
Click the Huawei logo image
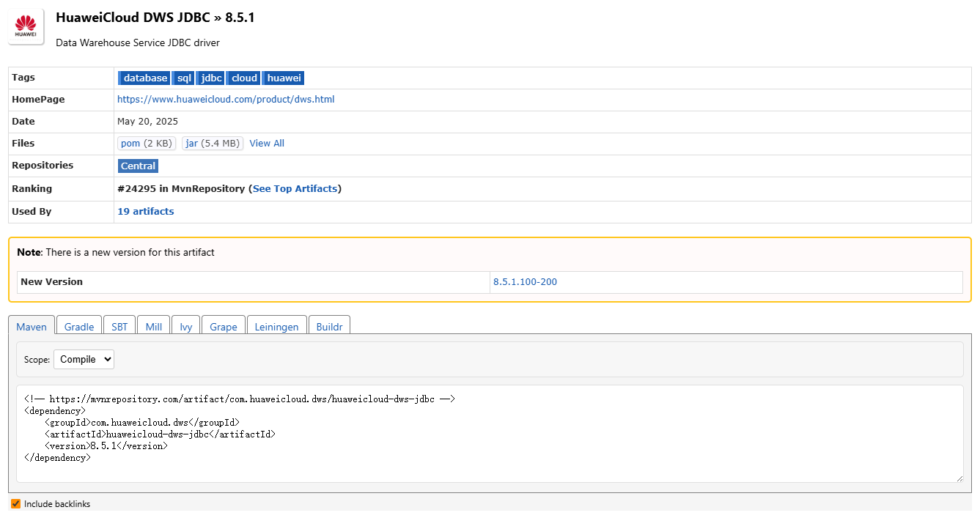tap(26, 26)
